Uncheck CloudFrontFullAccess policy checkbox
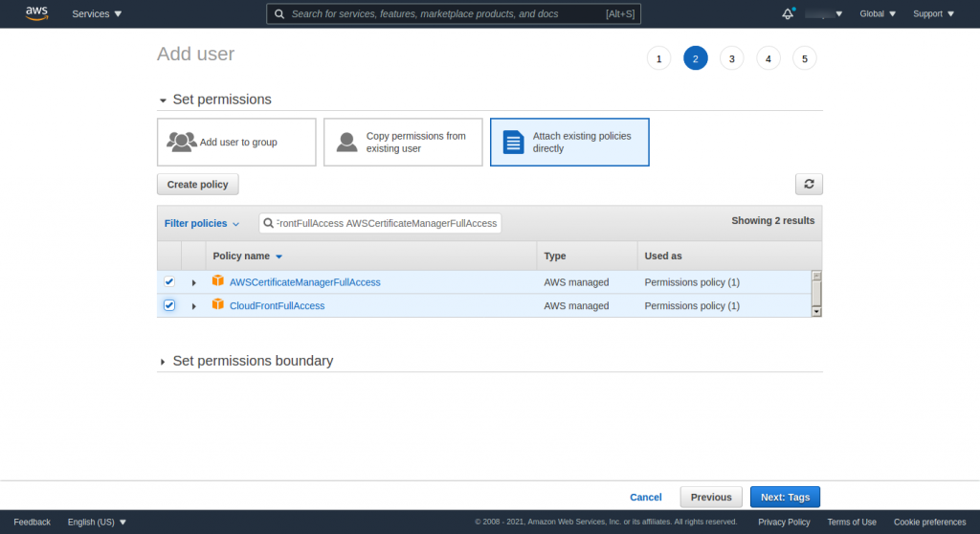 click(x=169, y=305)
